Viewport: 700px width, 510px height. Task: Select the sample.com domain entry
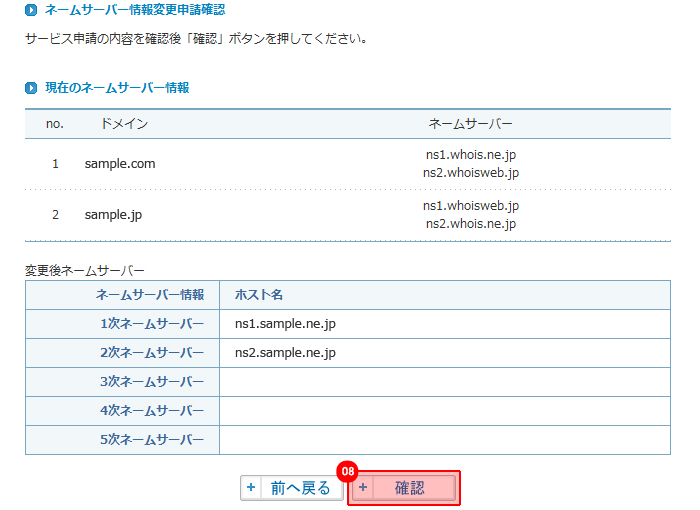click(x=120, y=163)
